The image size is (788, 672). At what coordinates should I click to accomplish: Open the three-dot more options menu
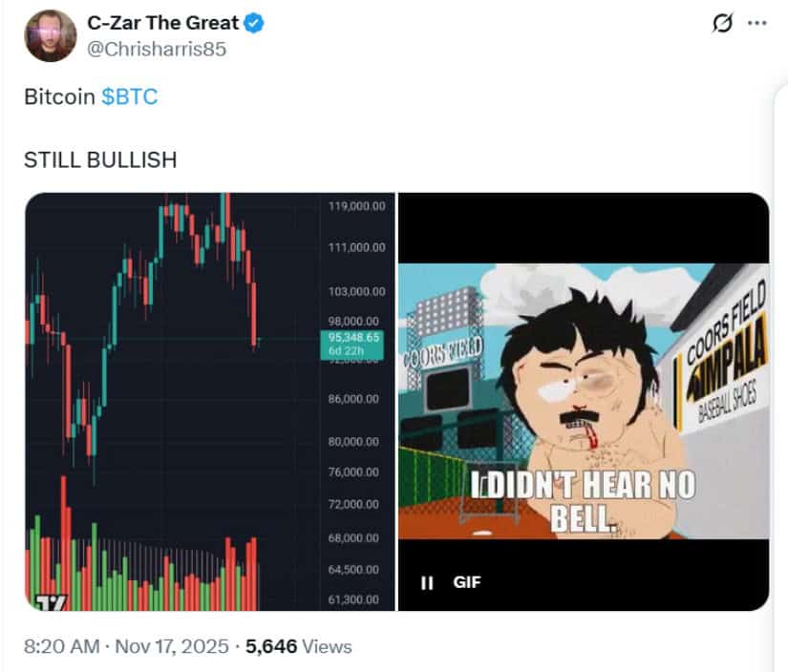tap(756, 23)
